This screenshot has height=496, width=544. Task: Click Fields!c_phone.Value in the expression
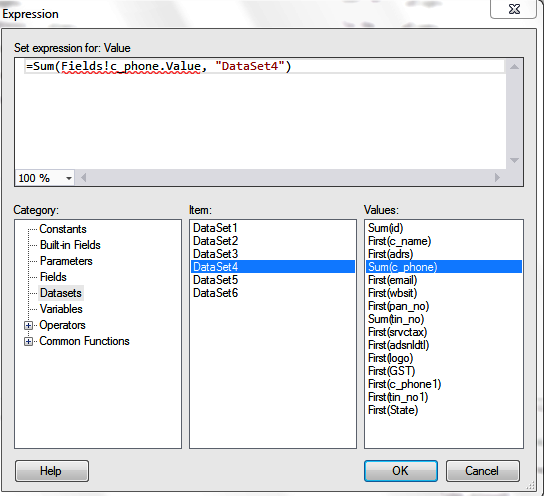131,67
